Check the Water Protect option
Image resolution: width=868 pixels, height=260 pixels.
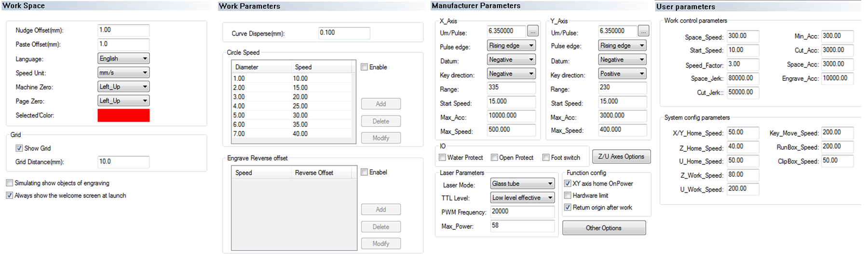(x=442, y=157)
